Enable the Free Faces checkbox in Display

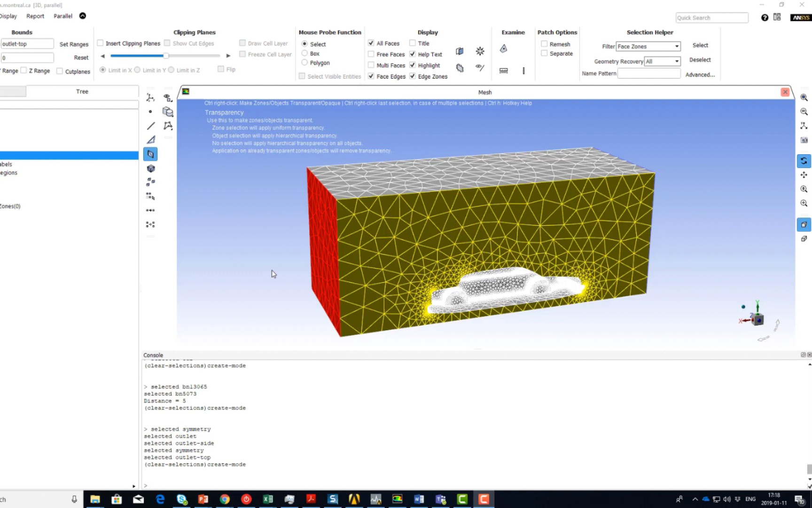[371, 54]
